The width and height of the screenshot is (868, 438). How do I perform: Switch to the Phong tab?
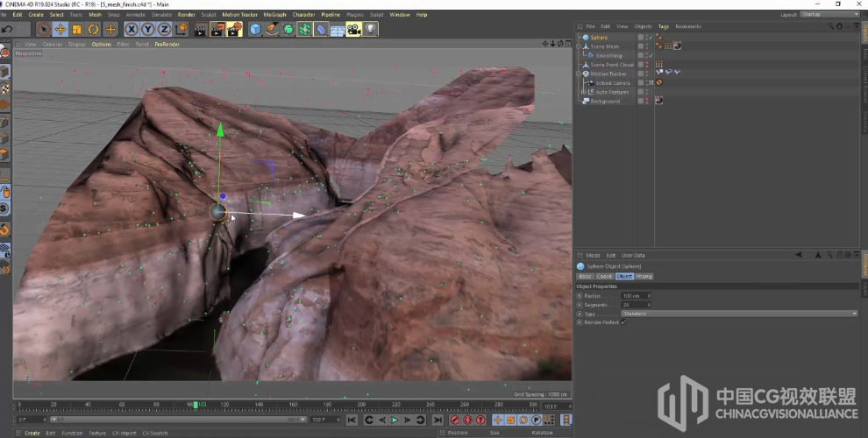tap(644, 276)
